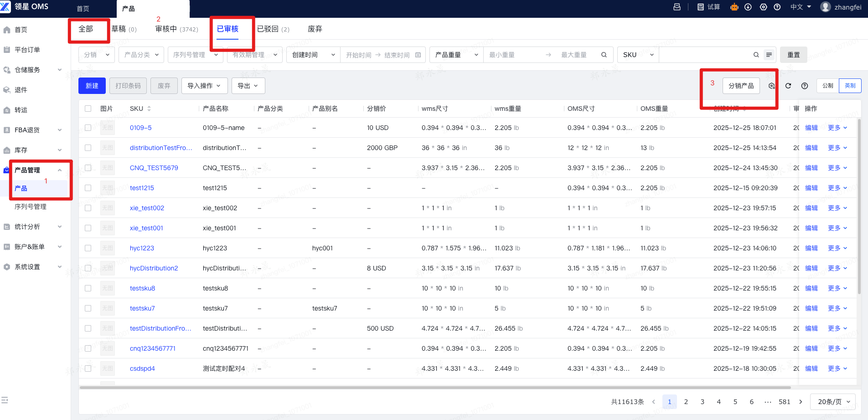
Task: Open the inbox icon in top bar
Action: [x=677, y=7]
